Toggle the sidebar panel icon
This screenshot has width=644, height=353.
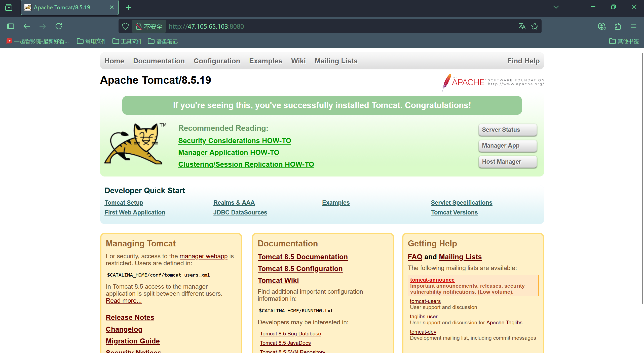click(11, 26)
